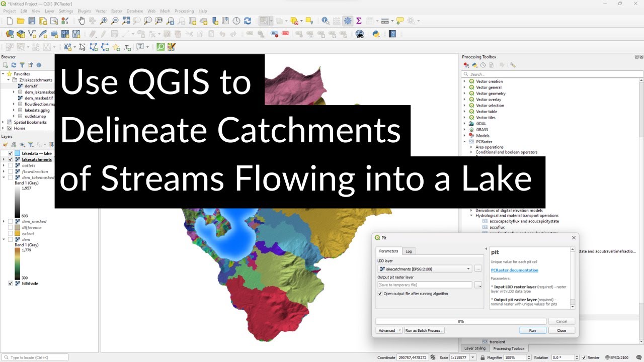
Task: Expand the Vector creation group
Action: (464, 81)
